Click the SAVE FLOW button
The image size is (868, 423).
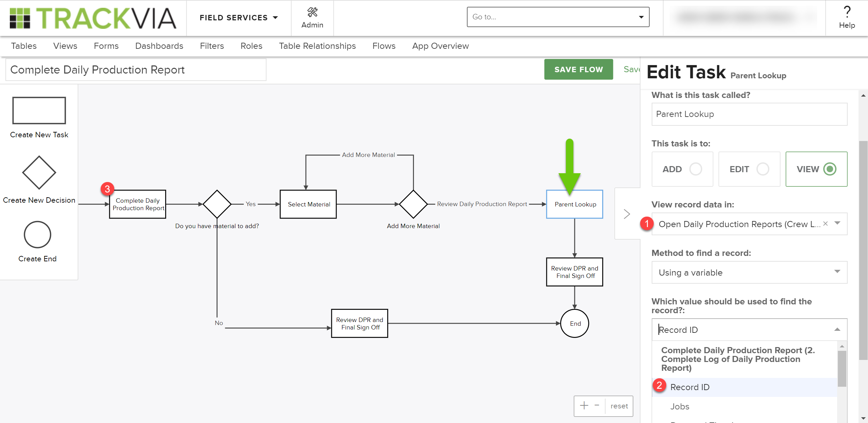(578, 69)
